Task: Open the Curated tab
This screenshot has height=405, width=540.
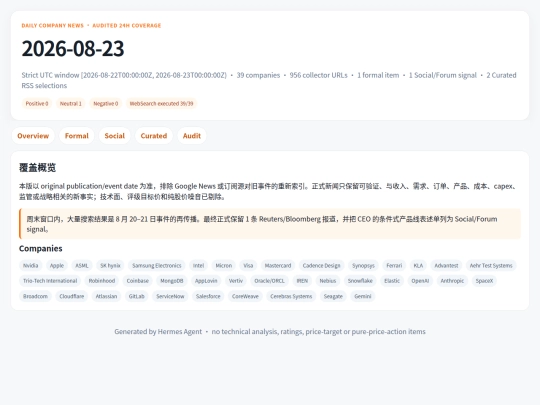Action: (154, 136)
